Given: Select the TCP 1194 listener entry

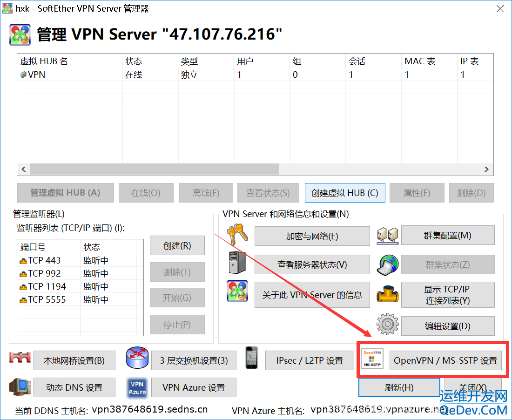Looking at the screenshot, I should [x=47, y=286].
